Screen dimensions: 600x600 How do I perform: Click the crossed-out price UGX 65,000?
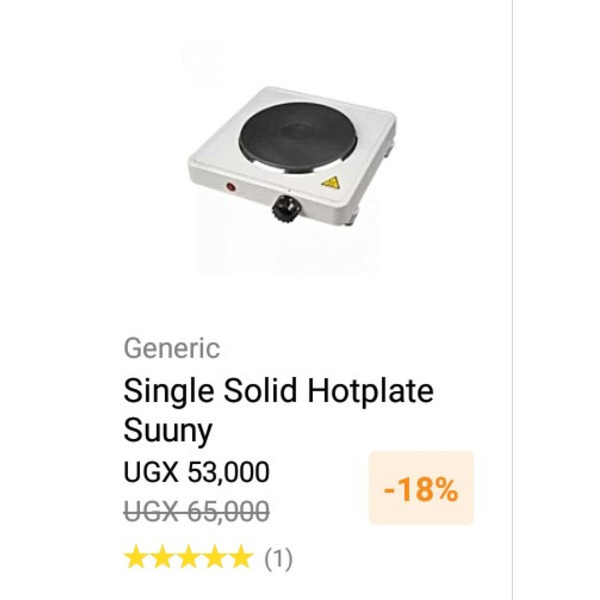pos(196,511)
